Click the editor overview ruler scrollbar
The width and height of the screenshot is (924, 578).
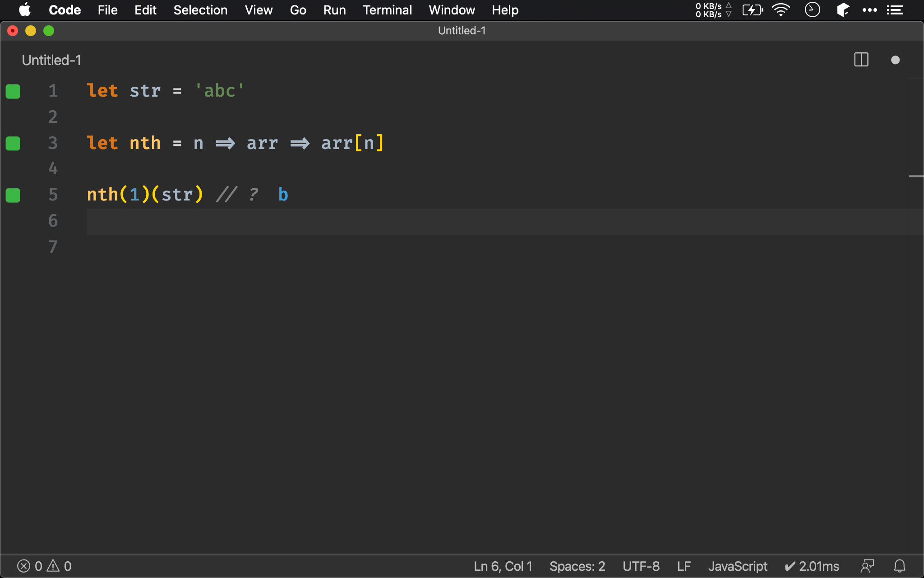click(916, 316)
